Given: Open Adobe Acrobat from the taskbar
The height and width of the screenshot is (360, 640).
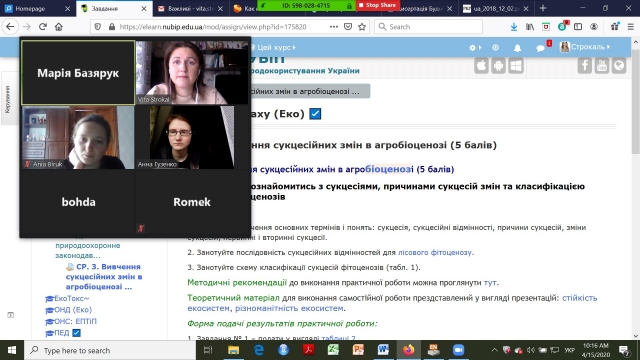Looking at the screenshot, I should [308, 350].
